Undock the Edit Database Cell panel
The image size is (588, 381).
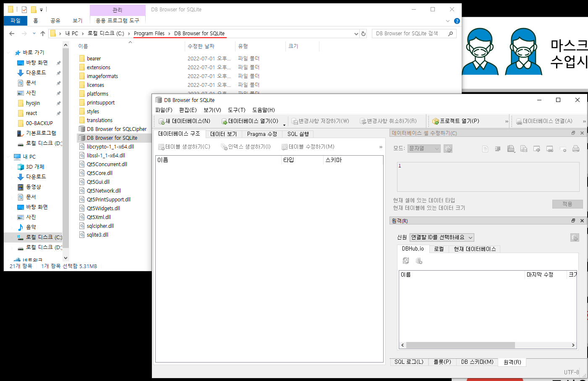573,133
